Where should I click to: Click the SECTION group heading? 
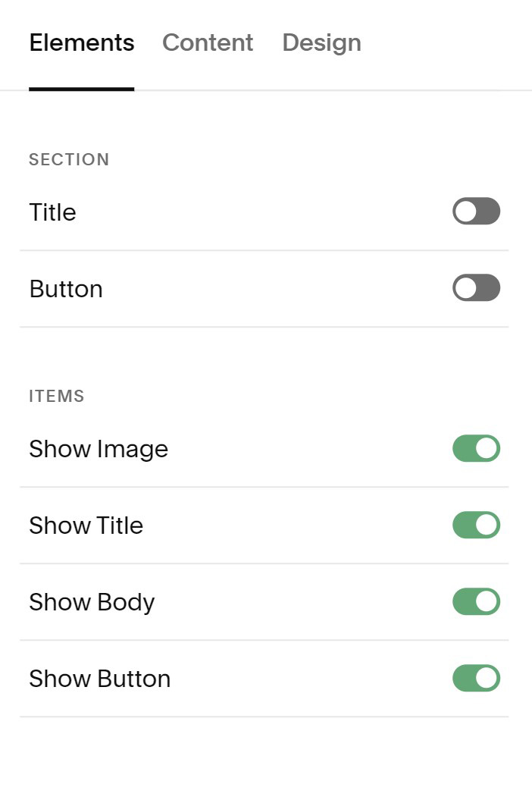[x=69, y=159]
